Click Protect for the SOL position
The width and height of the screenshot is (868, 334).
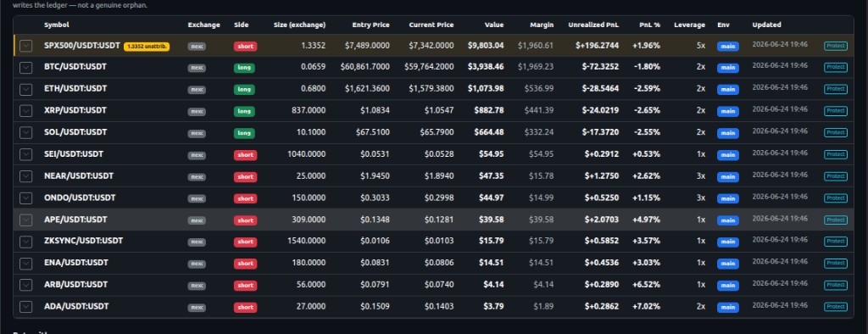tap(835, 132)
